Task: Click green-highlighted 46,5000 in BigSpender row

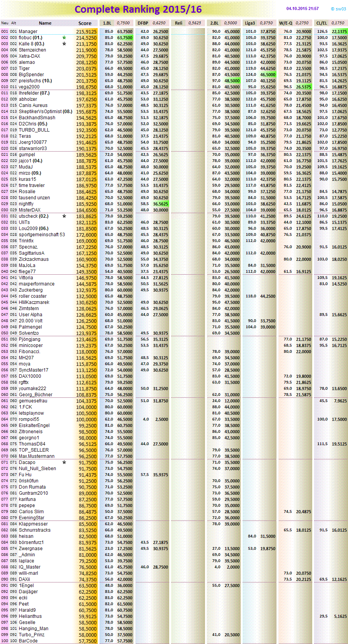Action: 268,75
